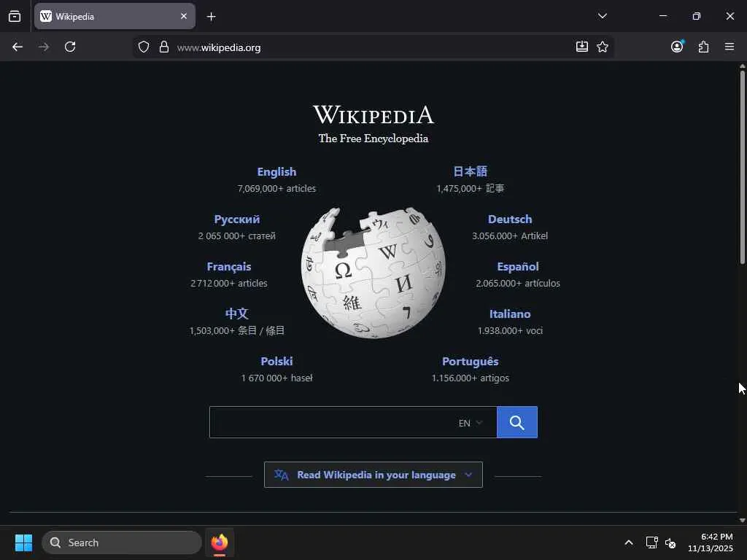Open the muted volume tray icon
The height and width of the screenshot is (560, 747).
click(x=670, y=542)
